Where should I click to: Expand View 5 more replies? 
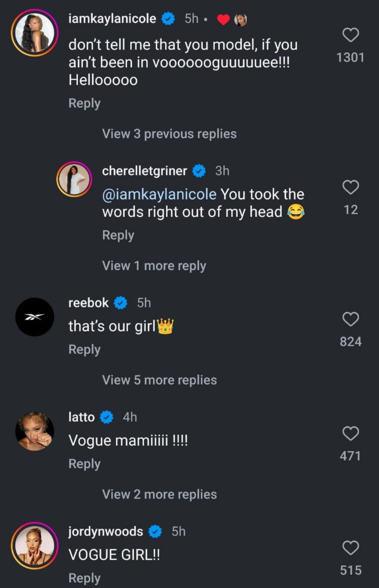159,380
